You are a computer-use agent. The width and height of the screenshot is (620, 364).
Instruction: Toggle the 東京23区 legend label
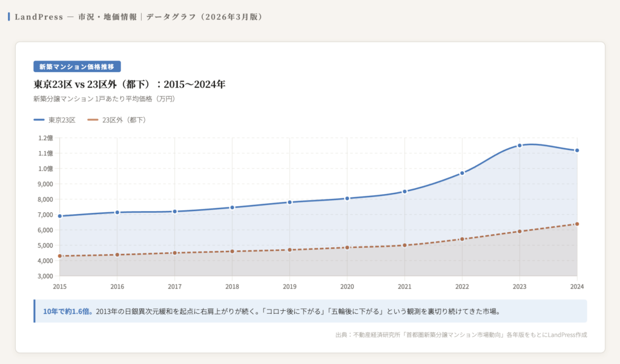tap(62, 120)
